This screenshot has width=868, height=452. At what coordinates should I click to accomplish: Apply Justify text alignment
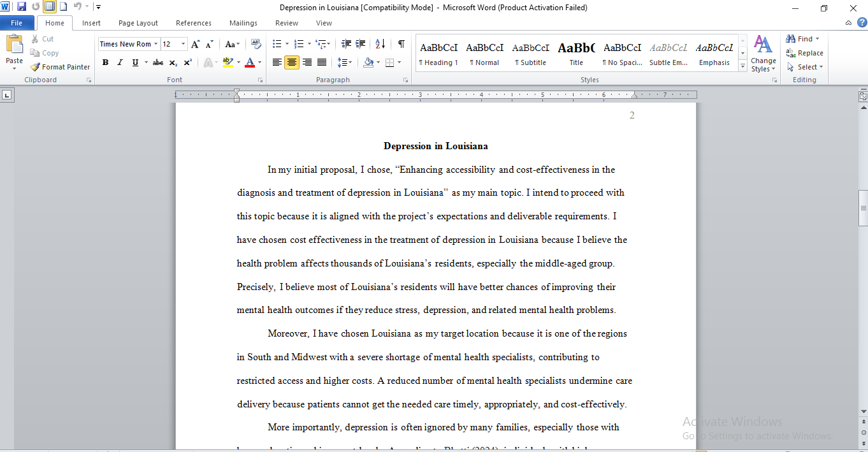pos(322,62)
